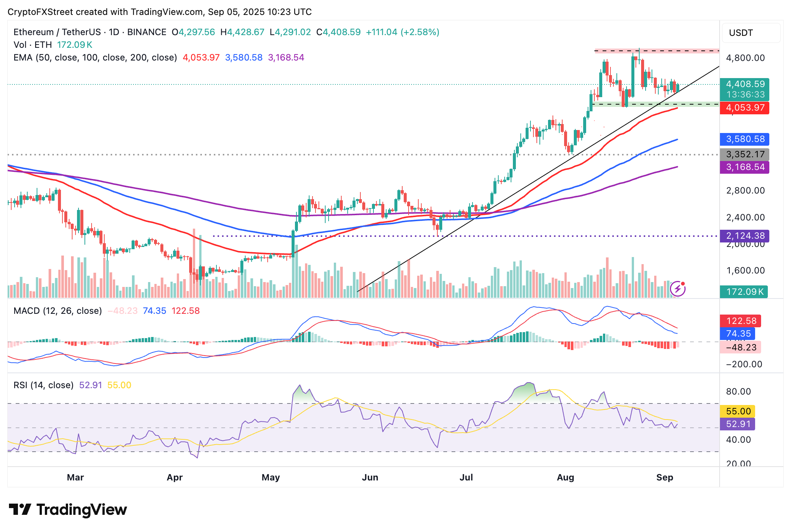Click the May label on time axis

(x=271, y=477)
